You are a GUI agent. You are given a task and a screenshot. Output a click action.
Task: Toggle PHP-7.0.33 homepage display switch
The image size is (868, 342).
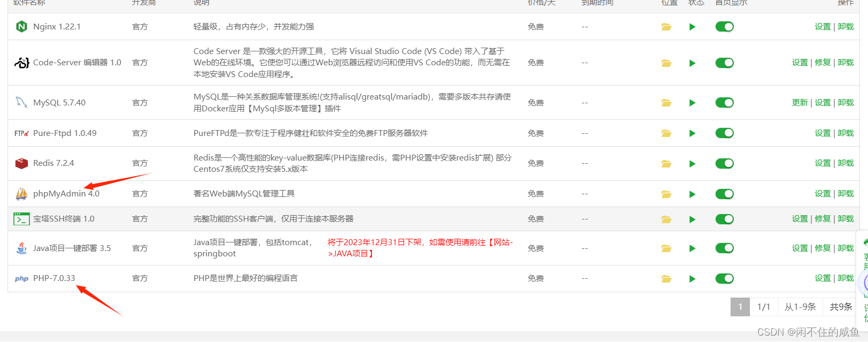click(x=725, y=279)
